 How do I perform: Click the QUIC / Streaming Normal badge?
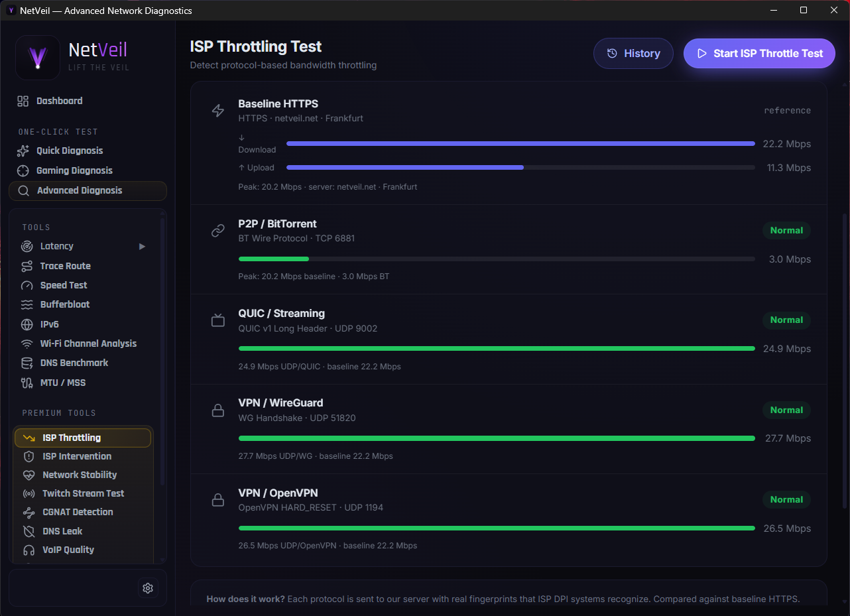(x=786, y=320)
